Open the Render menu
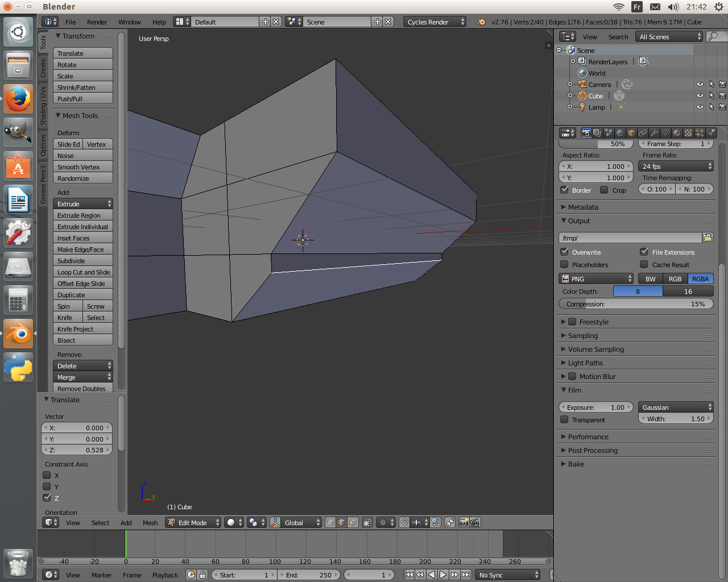 97,22
